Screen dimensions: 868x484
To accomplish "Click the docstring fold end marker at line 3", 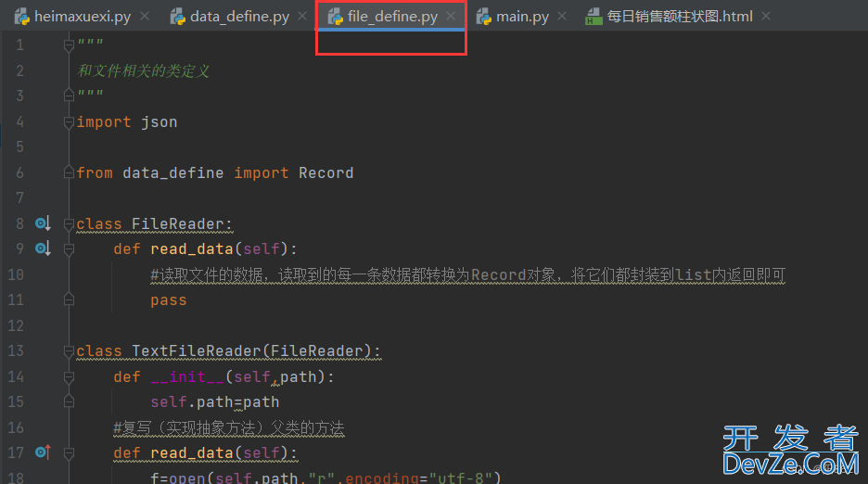I will [69, 96].
